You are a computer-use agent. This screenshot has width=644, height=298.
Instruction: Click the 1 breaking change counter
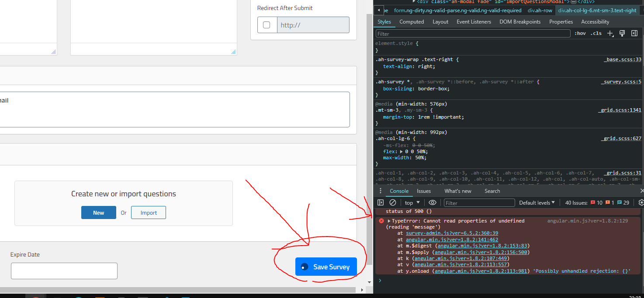[x=610, y=202]
